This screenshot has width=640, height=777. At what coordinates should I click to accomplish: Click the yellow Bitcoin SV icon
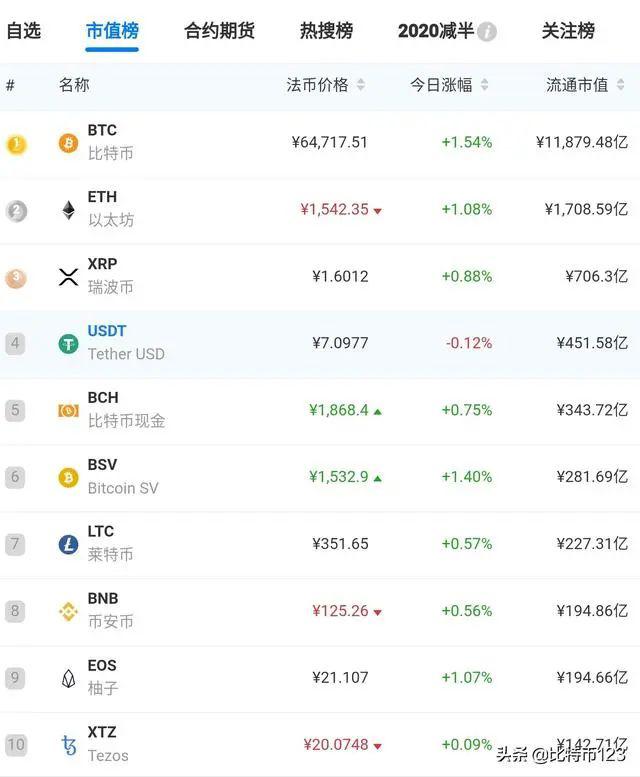tap(68, 477)
